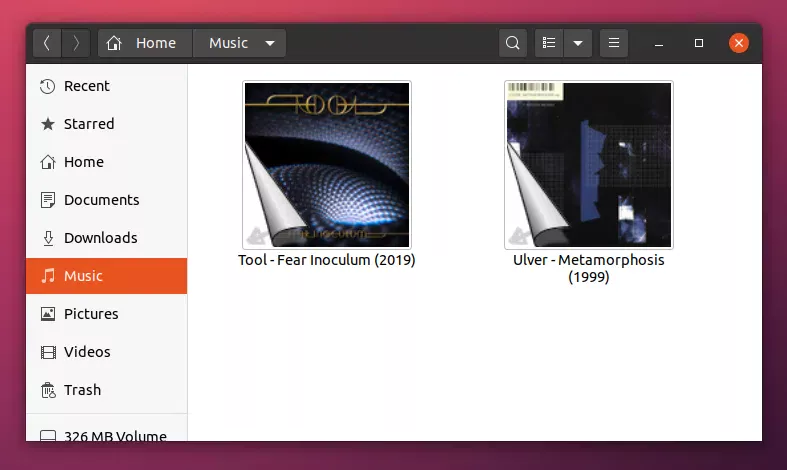Open Videos in the sidebar
787x470 pixels.
pyautogui.click(x=87, y=352)
